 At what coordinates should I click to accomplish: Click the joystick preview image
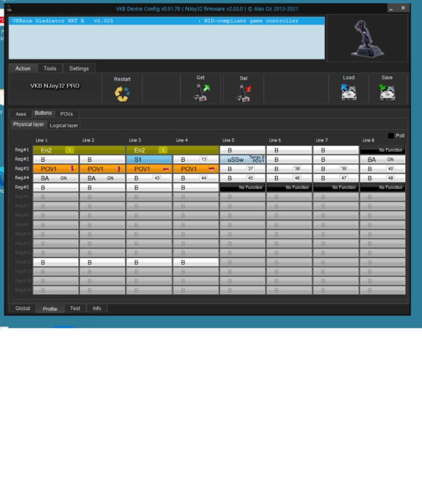coord(367,38)
